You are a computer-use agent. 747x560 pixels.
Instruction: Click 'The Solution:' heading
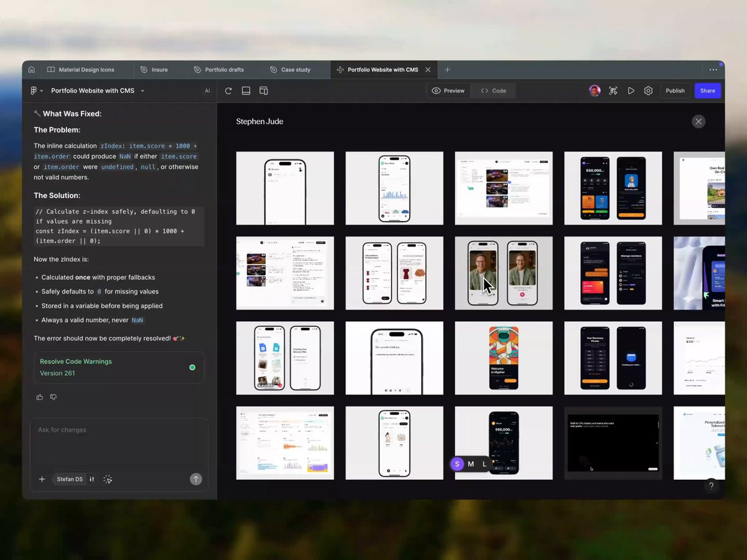57,195
